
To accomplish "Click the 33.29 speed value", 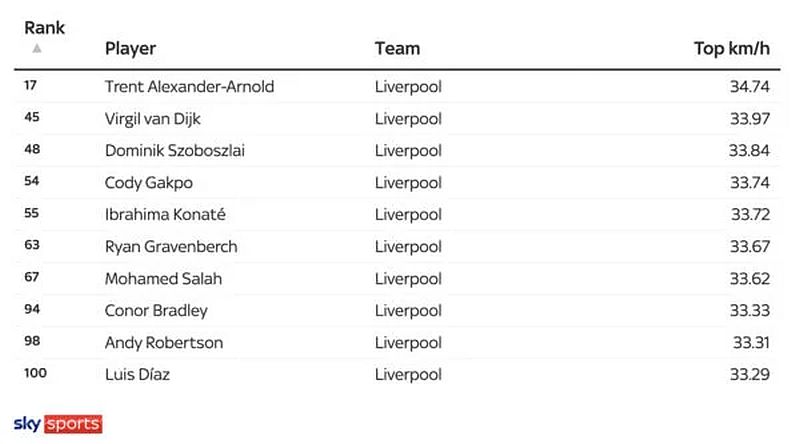I will click(x=749, y=375).
